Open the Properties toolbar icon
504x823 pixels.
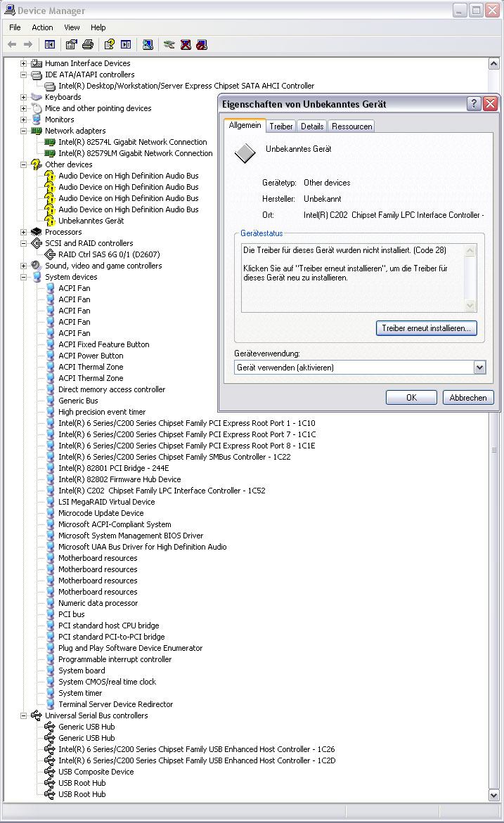coord(71,44)
